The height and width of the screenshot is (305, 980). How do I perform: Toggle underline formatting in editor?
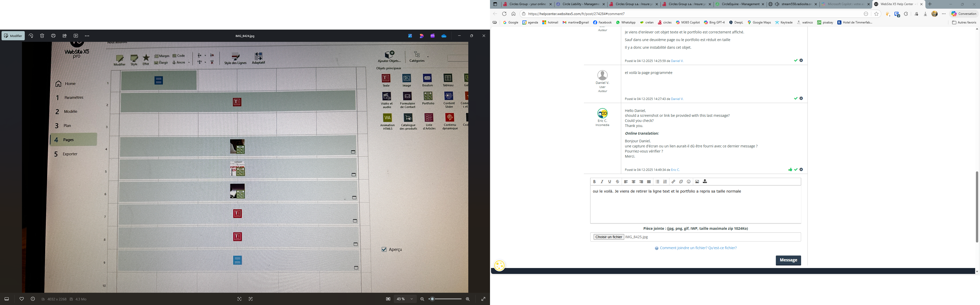[x=609, y=182]
